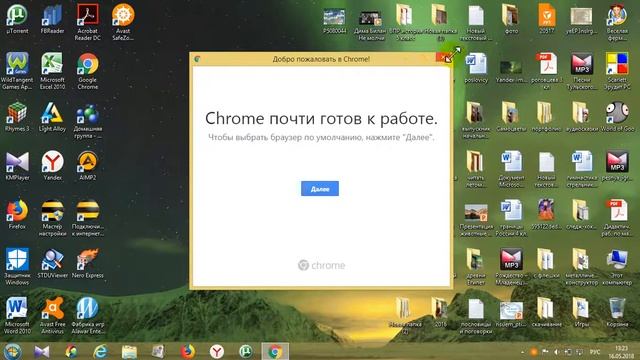640x360 pixels.
Task: Select the Light Alloy desktop icon
Action: [x=52, y=117]
